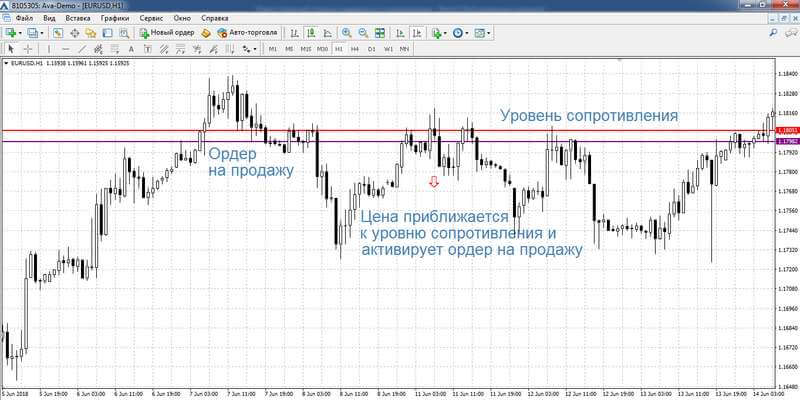800x400 pixels.
Task: Switch chart to bar chart type
Action: tap(294, 33)
